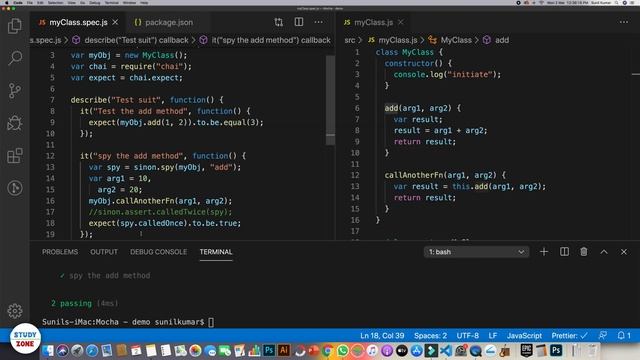The image size is (640, 360).
Task: Click the terminal prompt input line
Action: click(128, 322)
